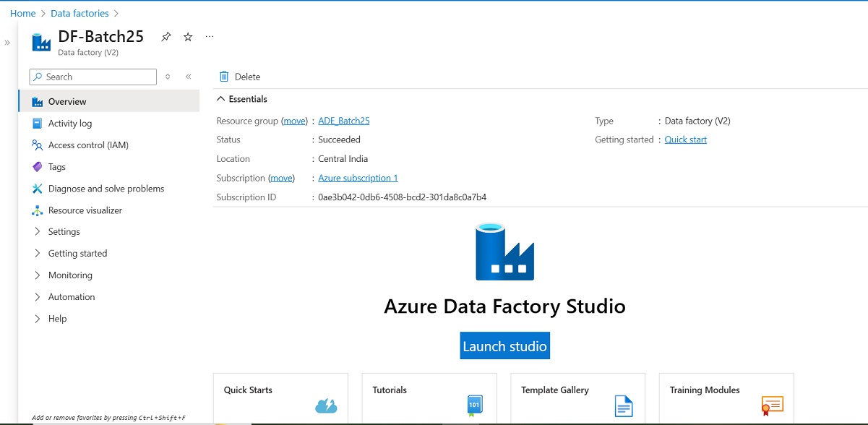Add DF-Batch25 to favorites with star icon
Viewport: 868px width, 425px height.
[x=187, y=36]
